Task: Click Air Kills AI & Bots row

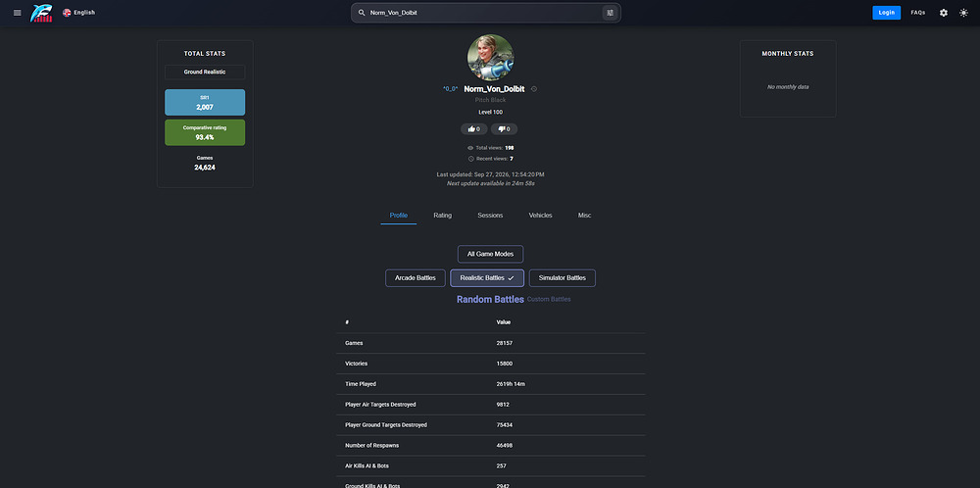Action: tap(491, 466)
